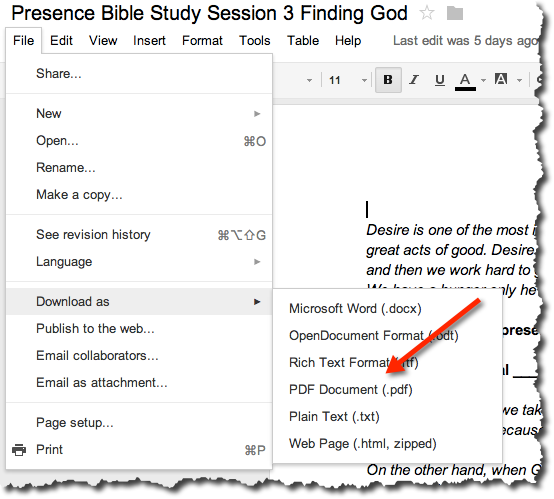The height and width of the screenshot is (499, 554).
Task: Open the Help menu
Action: tap(348, 41)
